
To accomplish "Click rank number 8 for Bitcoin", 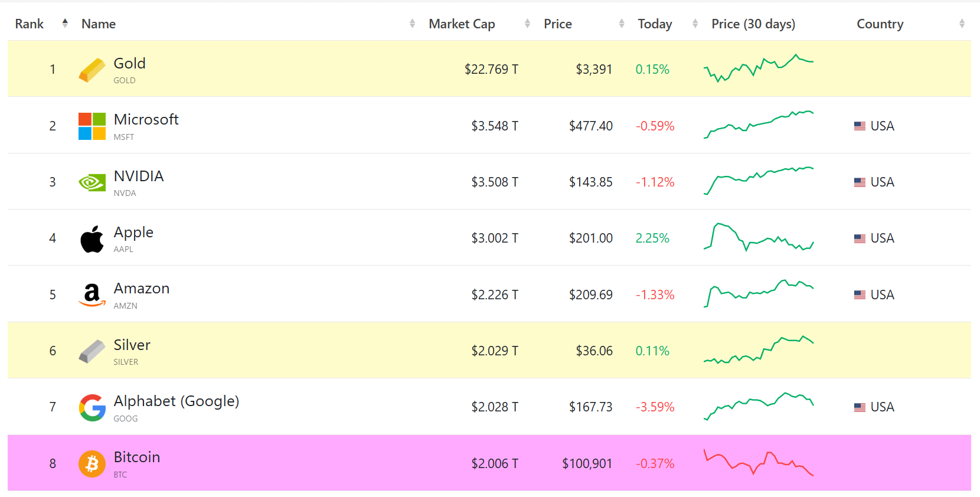I will click(53, 464).
